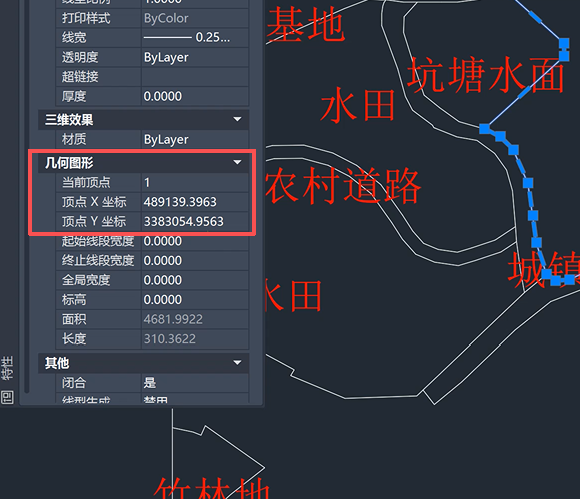Click the 起始线段宽度 value field
The height and width of the screenshot is (499, 580).
pyautogui.click(x=195, y=241)
